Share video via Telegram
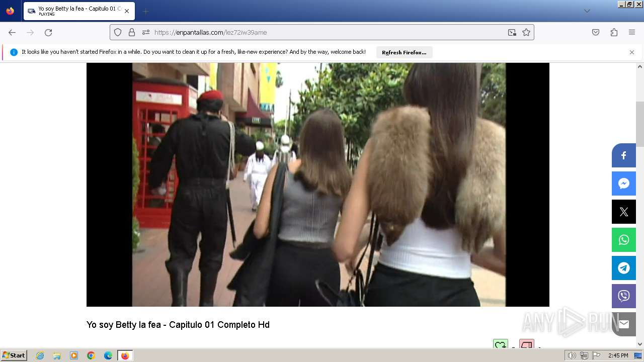644x362 pixels. (624, 268)
